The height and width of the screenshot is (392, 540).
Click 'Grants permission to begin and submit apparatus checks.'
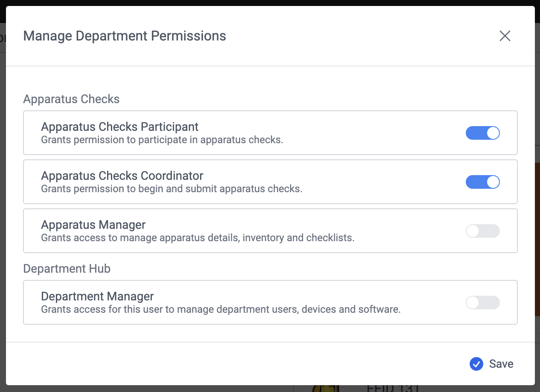coord(171,189)
